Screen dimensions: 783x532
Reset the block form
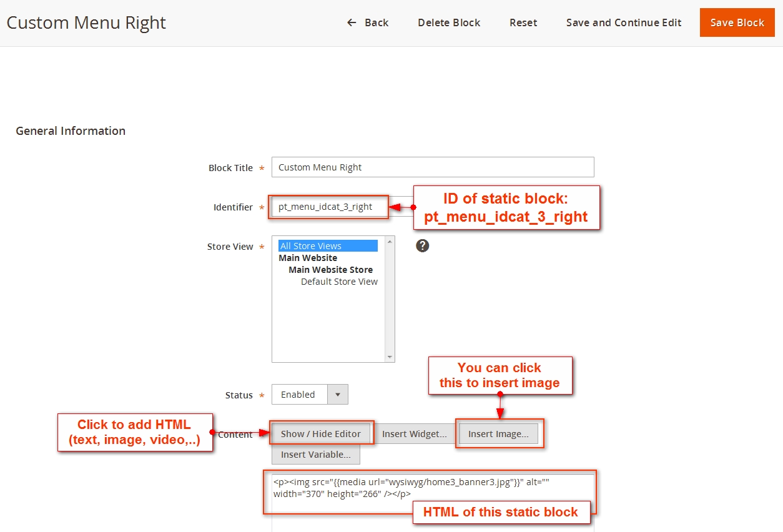tap(523, 22)
